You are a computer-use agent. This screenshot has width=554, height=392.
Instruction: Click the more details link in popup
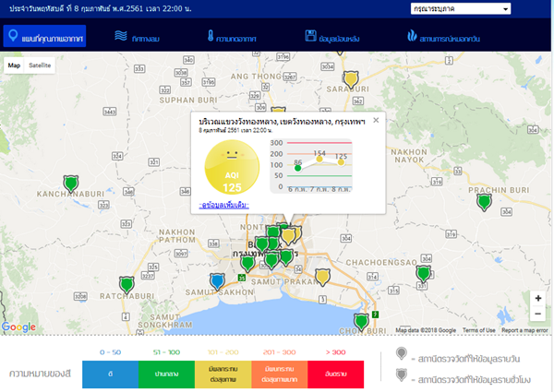point(223,204)
